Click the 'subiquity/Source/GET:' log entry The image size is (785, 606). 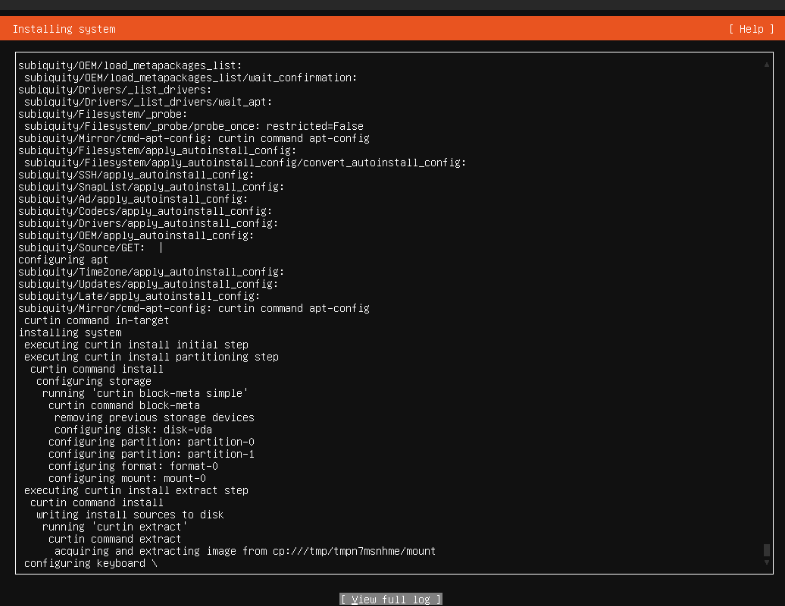click(x=82, y=248)
